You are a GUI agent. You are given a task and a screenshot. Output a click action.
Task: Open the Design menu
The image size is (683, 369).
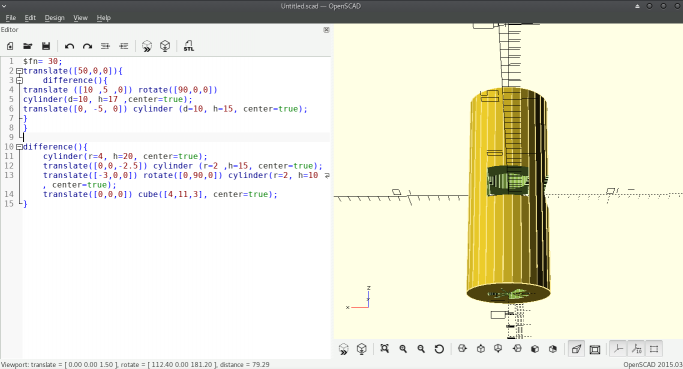[54, 17]
